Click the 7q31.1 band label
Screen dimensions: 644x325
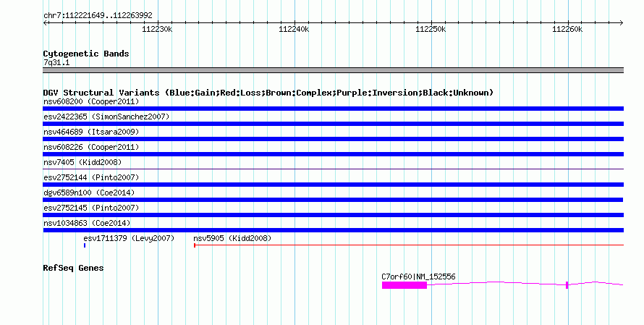(x=56, y=63)
